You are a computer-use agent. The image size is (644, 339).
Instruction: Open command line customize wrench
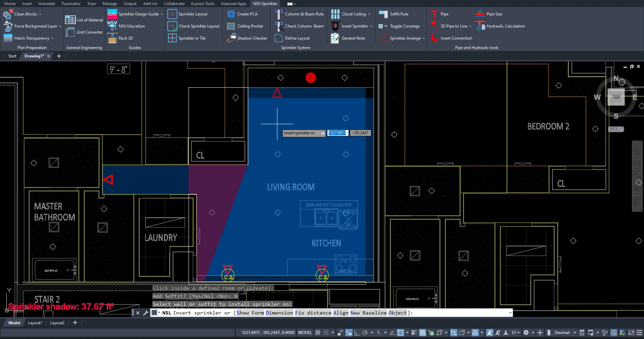(x=146, y=313)
